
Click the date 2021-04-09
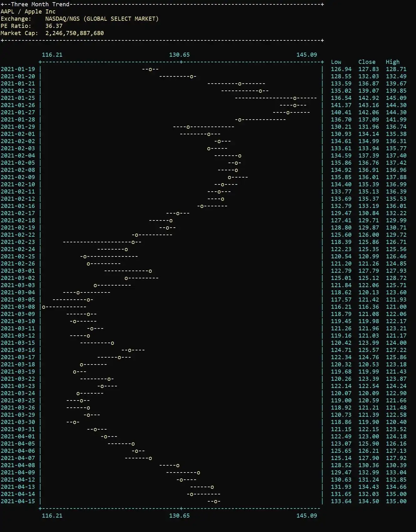18,473
